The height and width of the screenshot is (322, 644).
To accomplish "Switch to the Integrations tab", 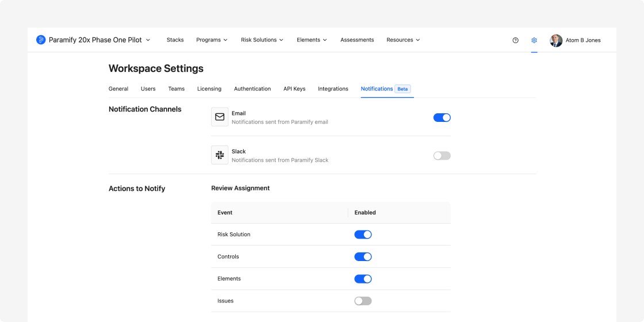I will [x=333, y=89].
